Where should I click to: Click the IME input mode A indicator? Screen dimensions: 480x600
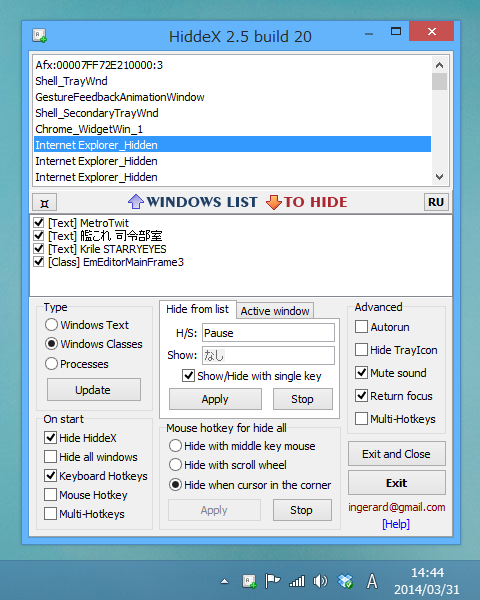click(371, 581)
